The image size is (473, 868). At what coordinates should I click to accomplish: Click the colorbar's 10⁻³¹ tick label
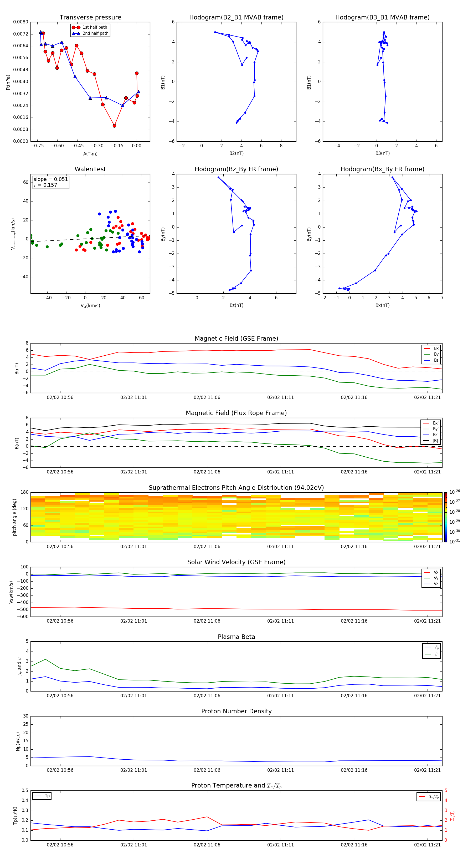[455, 542]
